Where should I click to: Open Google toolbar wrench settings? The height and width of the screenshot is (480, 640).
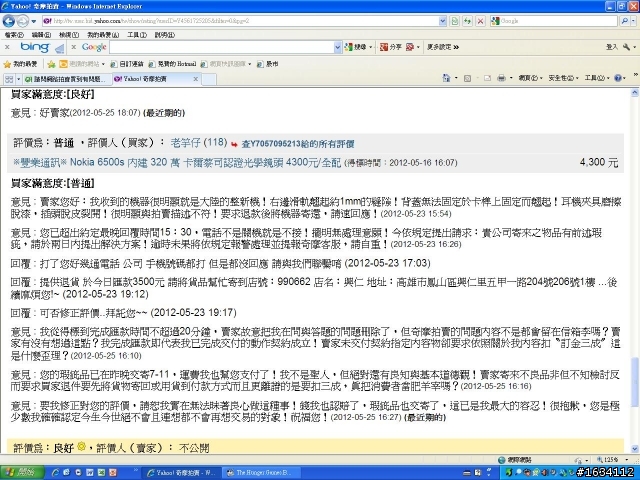click(x=627, y=47)
